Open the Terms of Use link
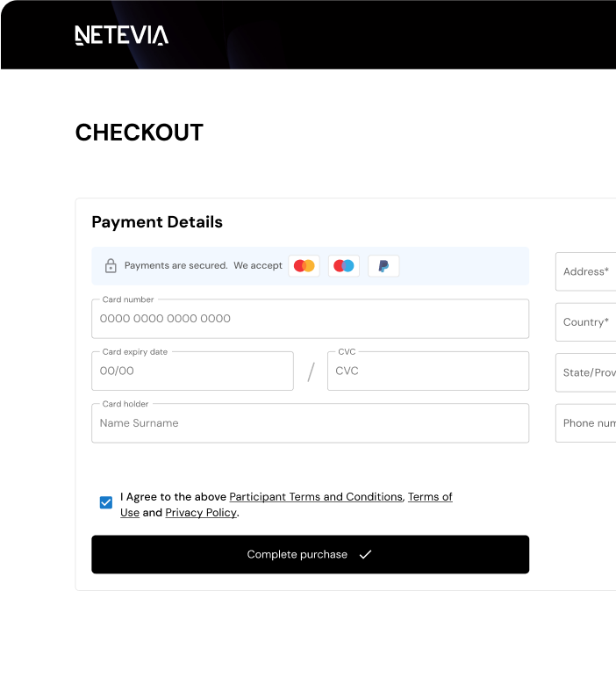The height and width of the screenshot is (692, 616). [430, 497]
